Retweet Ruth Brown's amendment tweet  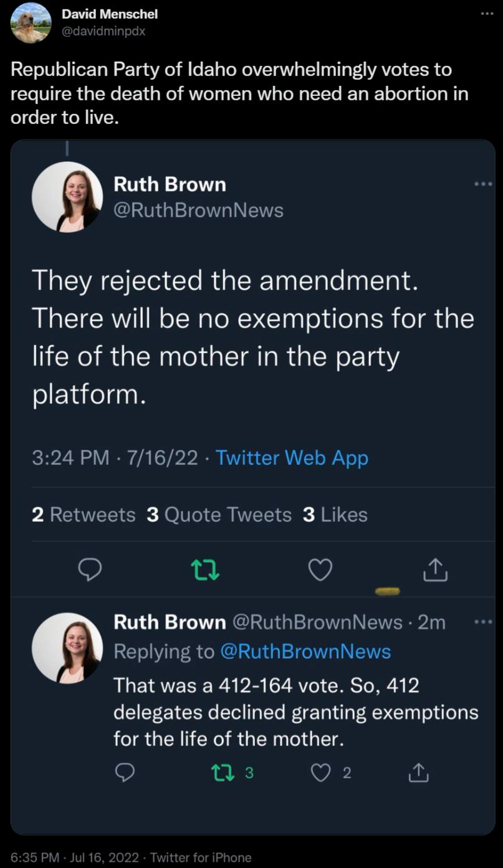[205, 569]
